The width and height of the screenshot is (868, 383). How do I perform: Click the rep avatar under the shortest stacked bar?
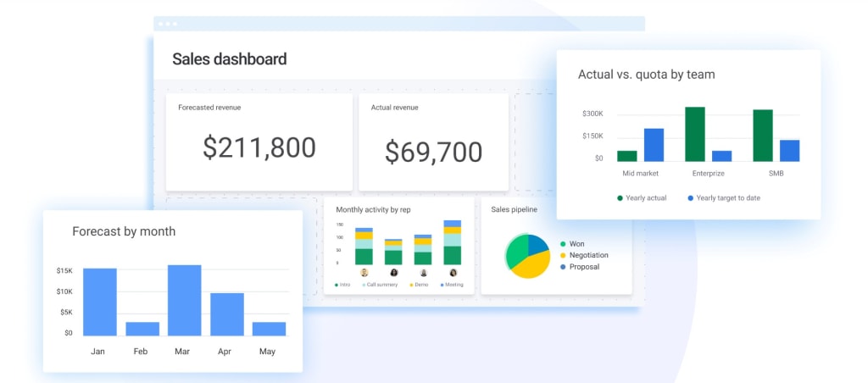tap(393, 272)
